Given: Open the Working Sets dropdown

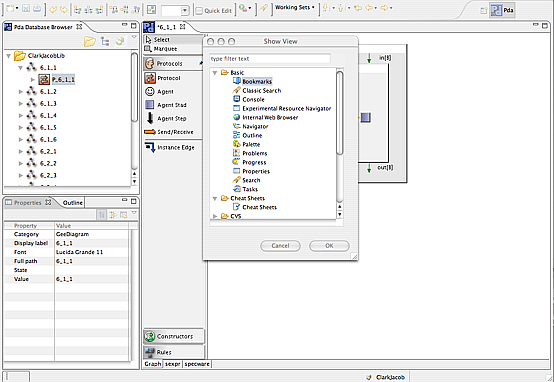Looking at the screenshot, I should pos(294,7).
